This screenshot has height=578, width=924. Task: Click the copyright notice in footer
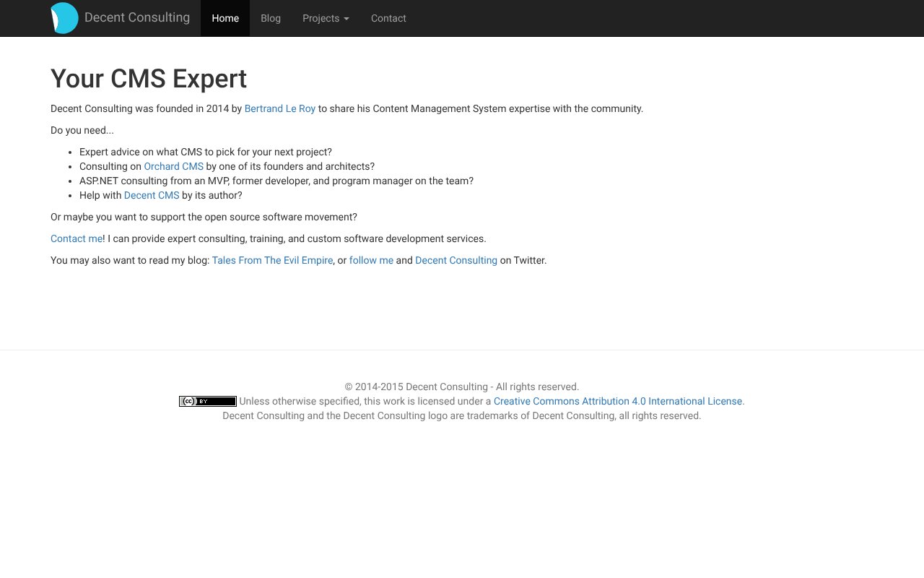[x=461, y=387]
